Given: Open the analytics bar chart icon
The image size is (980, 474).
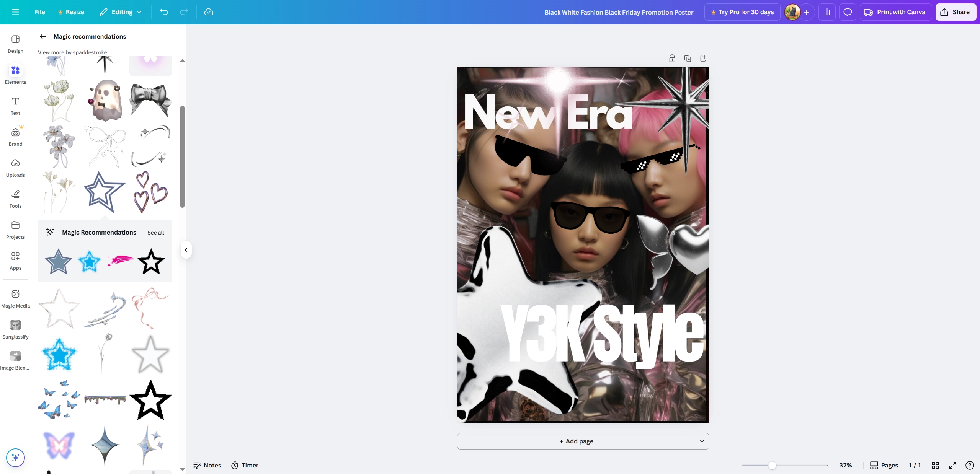Looking at the screenshot, I should (827, 12).
